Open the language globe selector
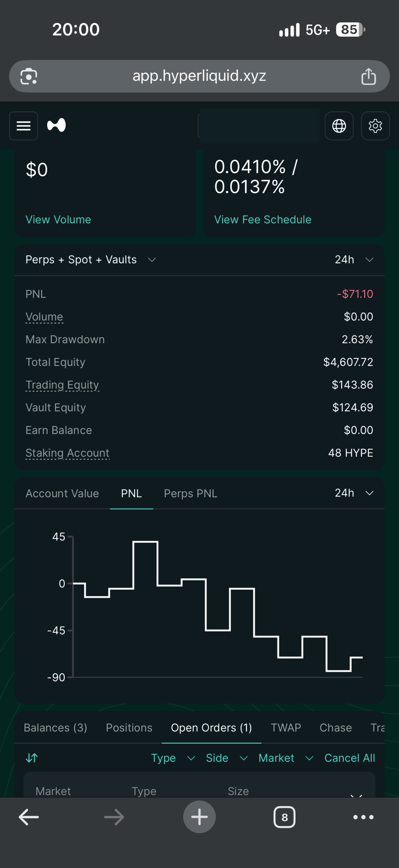The height and width of the screenshot is (868, 399). coord(339,126)
